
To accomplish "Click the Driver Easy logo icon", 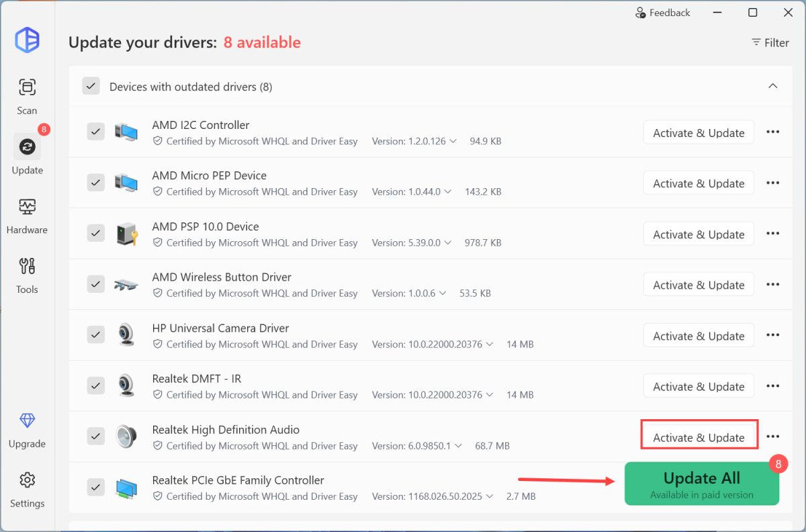I will pyautogui.click(x=27, y=40).
